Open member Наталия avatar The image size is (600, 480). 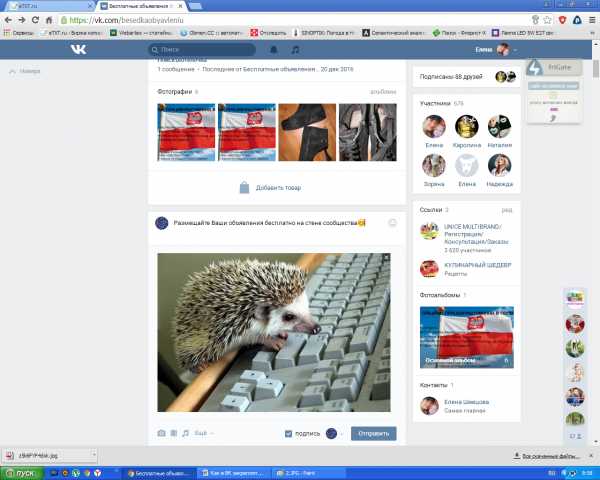(x=499, y=126)
